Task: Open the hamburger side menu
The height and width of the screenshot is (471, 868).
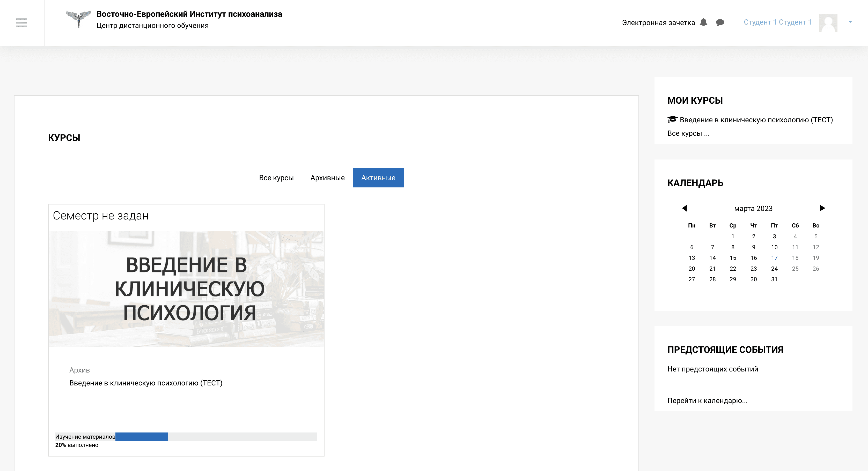Action: pos(21,22)
